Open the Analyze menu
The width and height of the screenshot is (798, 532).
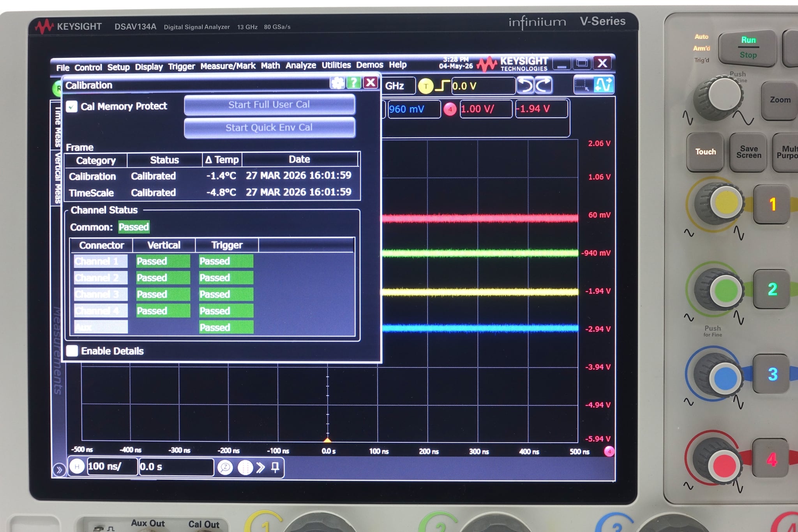tap(301, 65)
